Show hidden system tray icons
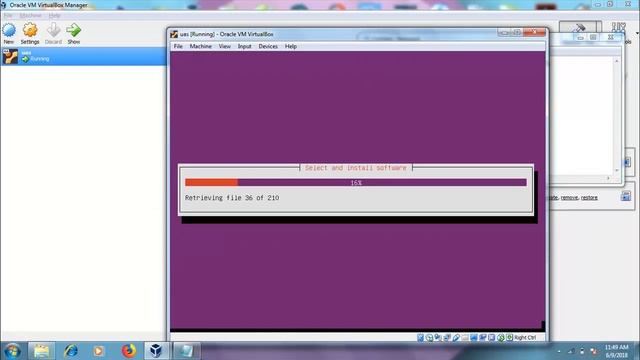The image size is (640, 360). pyautogui.click(x=559, y=351)
